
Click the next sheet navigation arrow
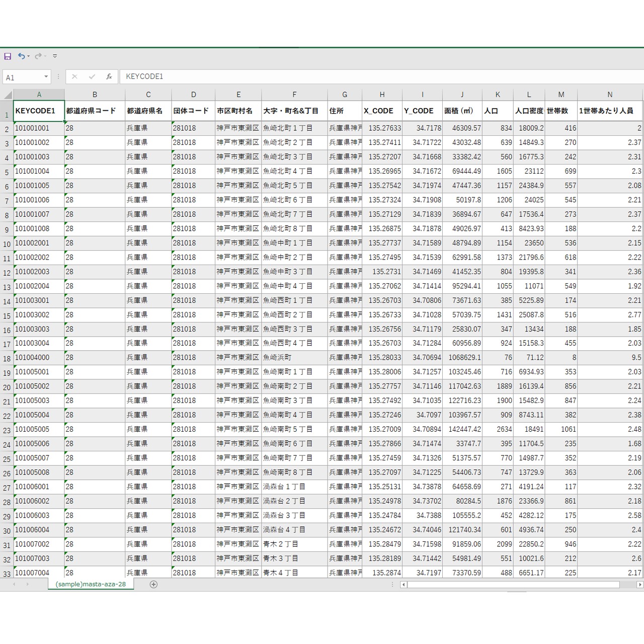(x=27, y=584)
